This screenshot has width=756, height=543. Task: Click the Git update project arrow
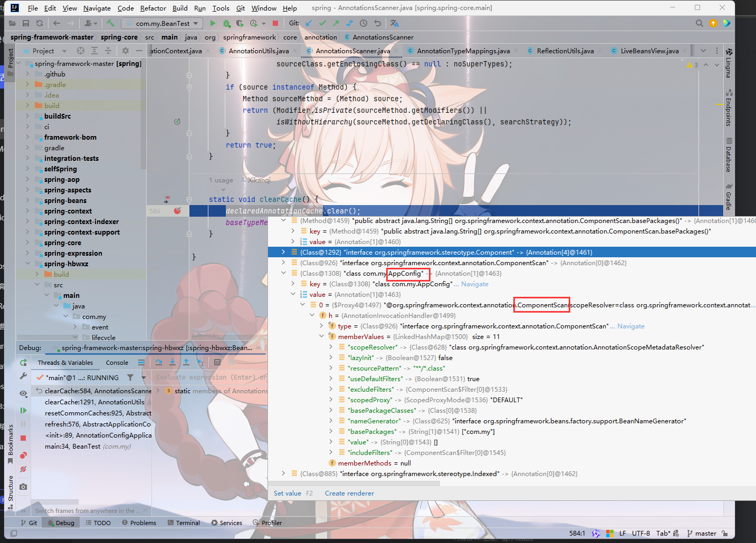pos(309,23)
